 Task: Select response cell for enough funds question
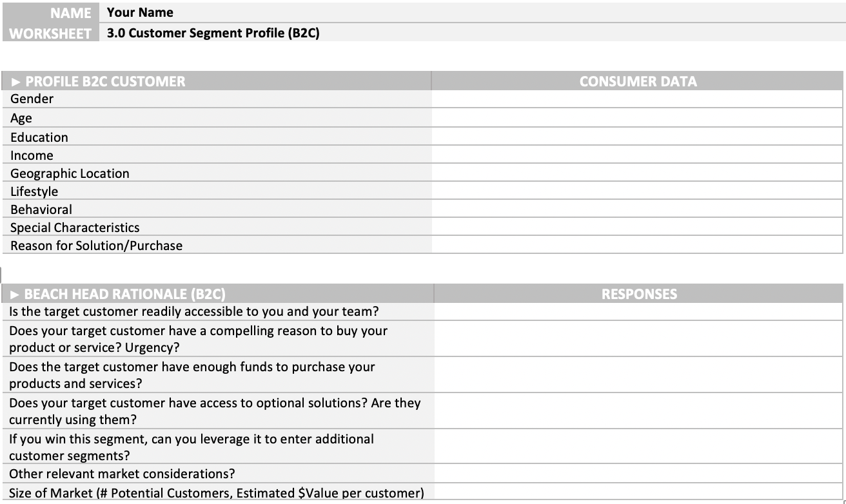(x=638, y=375)
